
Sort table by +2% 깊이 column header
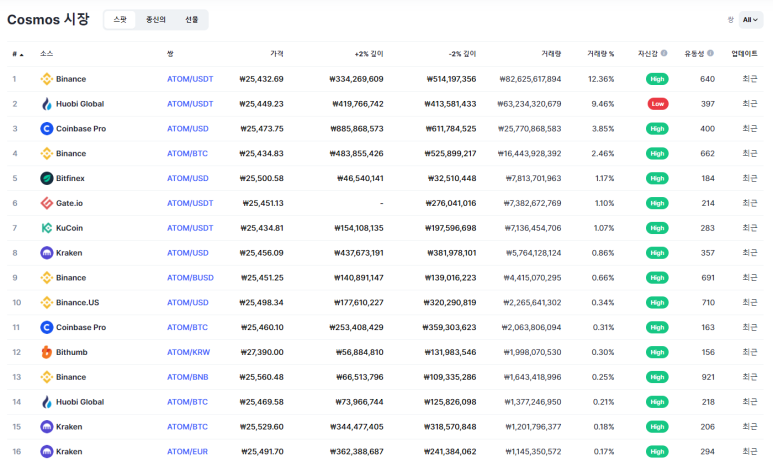click(369, 54)
